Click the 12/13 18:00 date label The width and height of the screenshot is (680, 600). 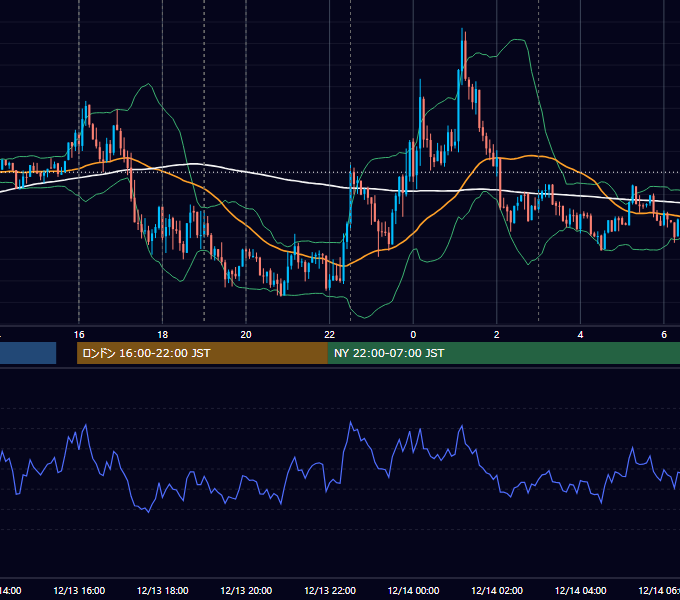[x=163, y=590]
